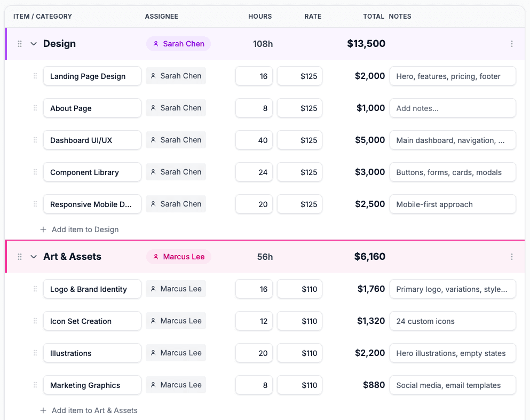The height and width of the screenshot is (420, 530).
Task: Click the Add notes field on the About Page row
Action: coord(453,108)
